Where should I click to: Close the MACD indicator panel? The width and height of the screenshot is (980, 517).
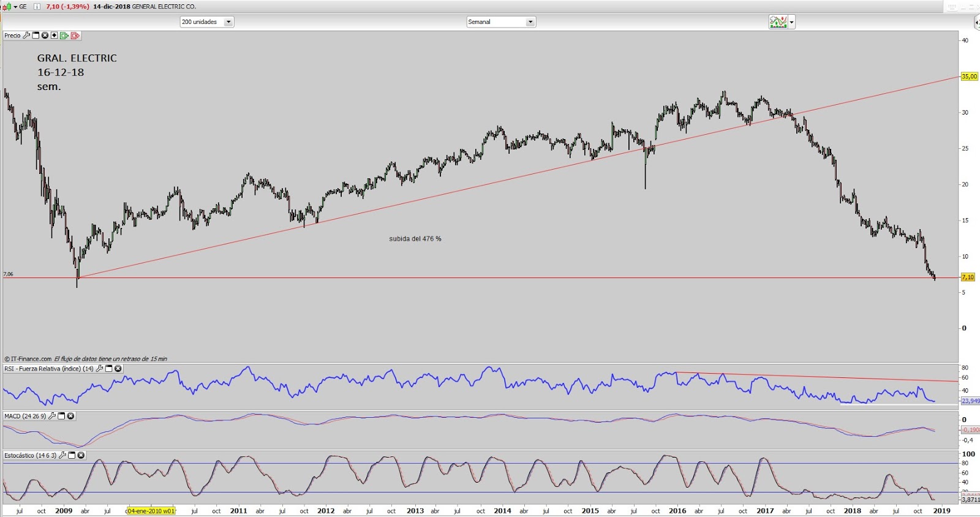pyautogui.click(x=70, y=416)
